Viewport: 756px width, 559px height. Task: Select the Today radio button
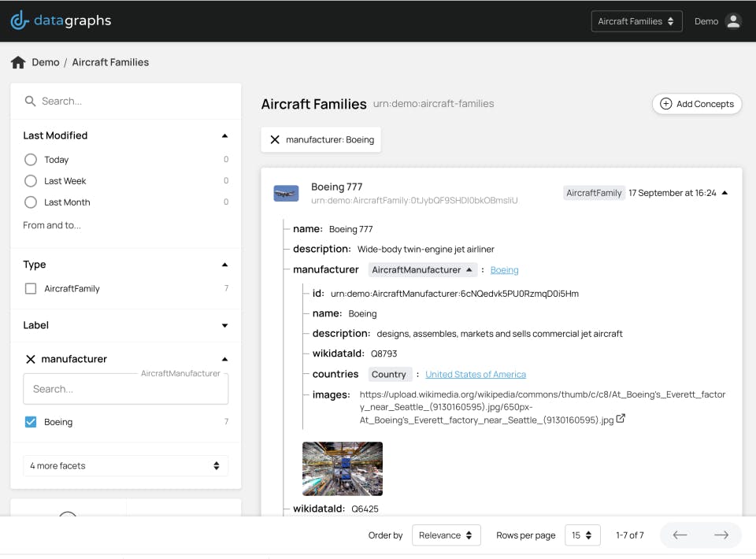pyautogui.click(x=31, y=160)
